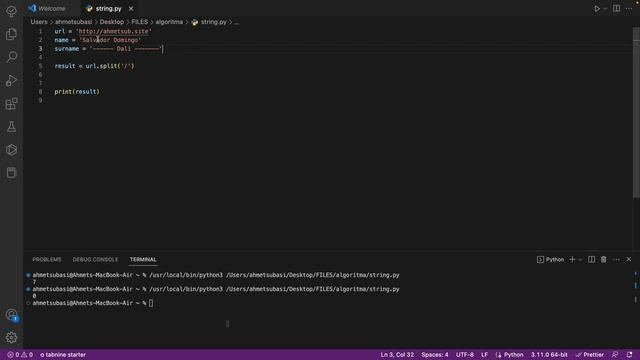Image resolution: width=640 pixels, height=360 pixels.
Task: Open the Explorer view in the activity bar
Action: [x=11, y=34]
